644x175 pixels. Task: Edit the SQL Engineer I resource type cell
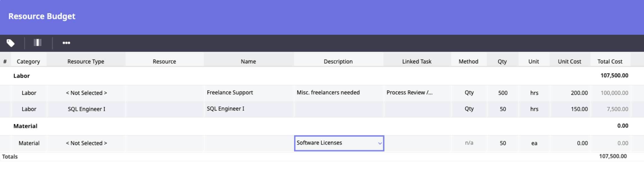pos(86,109)
